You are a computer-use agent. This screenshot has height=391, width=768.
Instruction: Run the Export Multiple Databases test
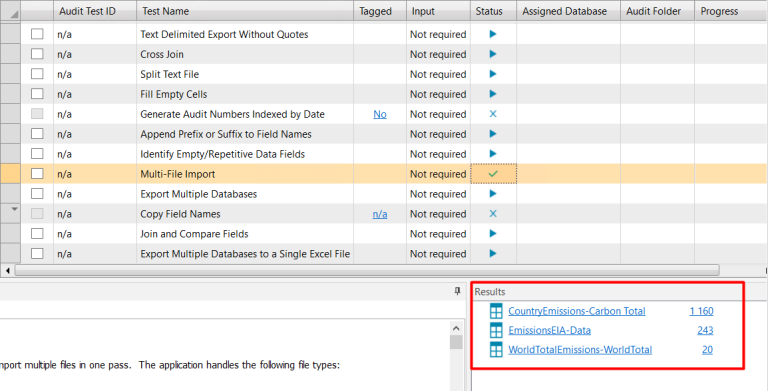coord(493,194)
